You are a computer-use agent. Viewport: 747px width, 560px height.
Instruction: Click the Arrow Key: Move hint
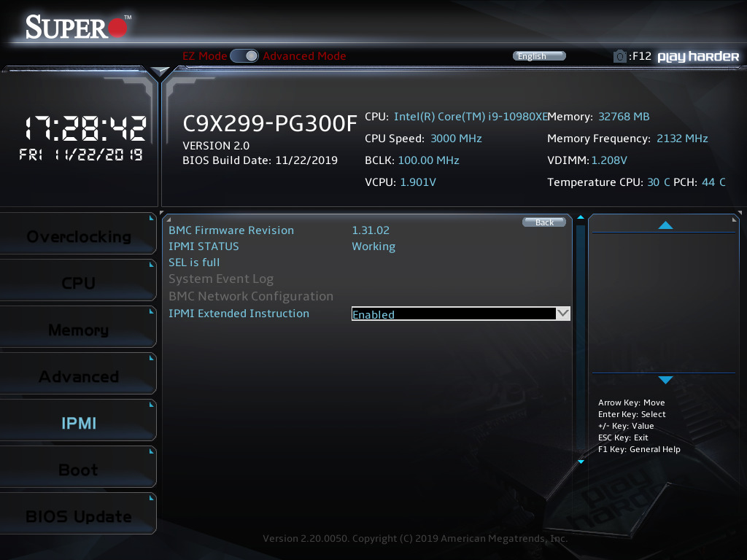pos(631,402)
